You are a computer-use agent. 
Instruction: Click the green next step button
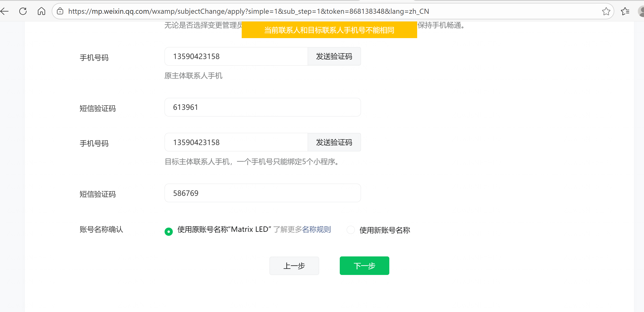tap(364, 266)
